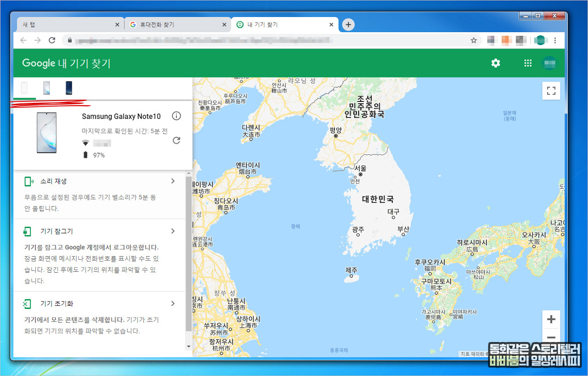Select the 기기 잠그기 label

pyautogui.click(x=57, y=231)
